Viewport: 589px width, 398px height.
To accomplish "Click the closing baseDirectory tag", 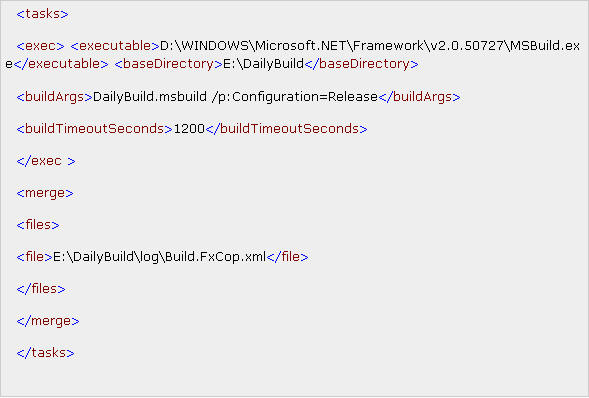I will (x=361, y=64).
